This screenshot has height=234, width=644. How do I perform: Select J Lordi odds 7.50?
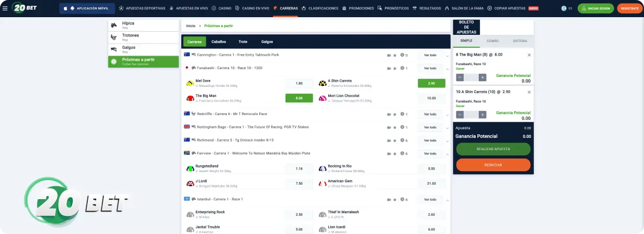click(x=299, y=183)
